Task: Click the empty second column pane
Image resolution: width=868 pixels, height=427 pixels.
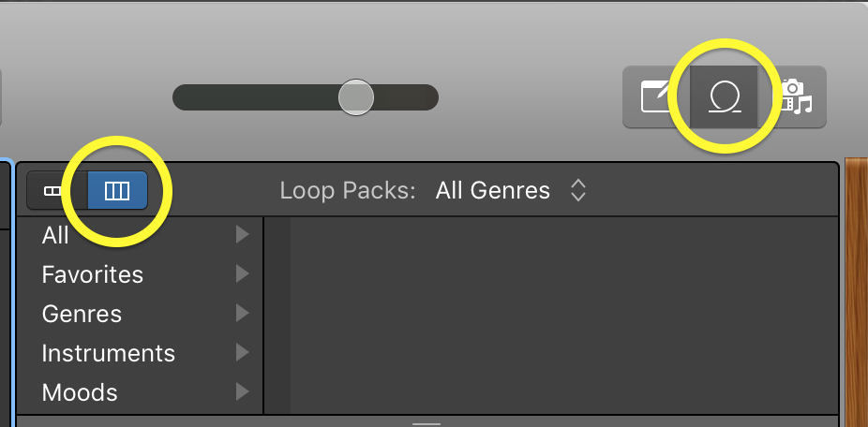Action: click(x=564, y=316)
